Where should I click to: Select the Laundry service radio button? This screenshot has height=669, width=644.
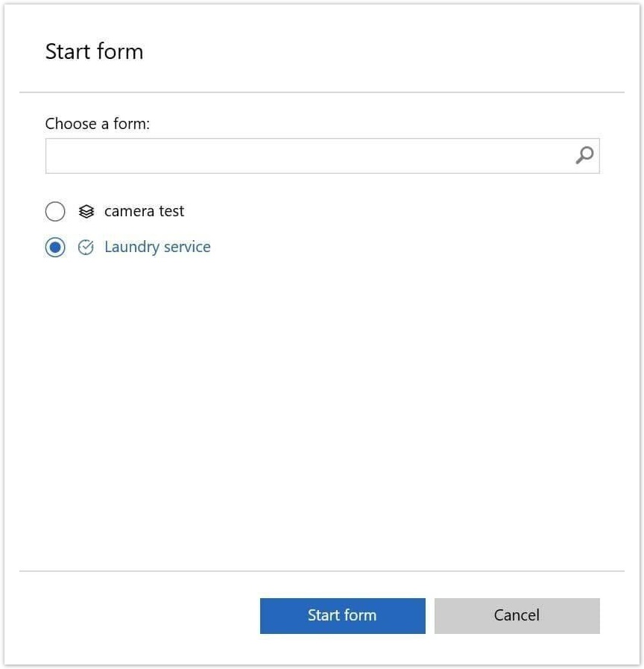[55, 247]
